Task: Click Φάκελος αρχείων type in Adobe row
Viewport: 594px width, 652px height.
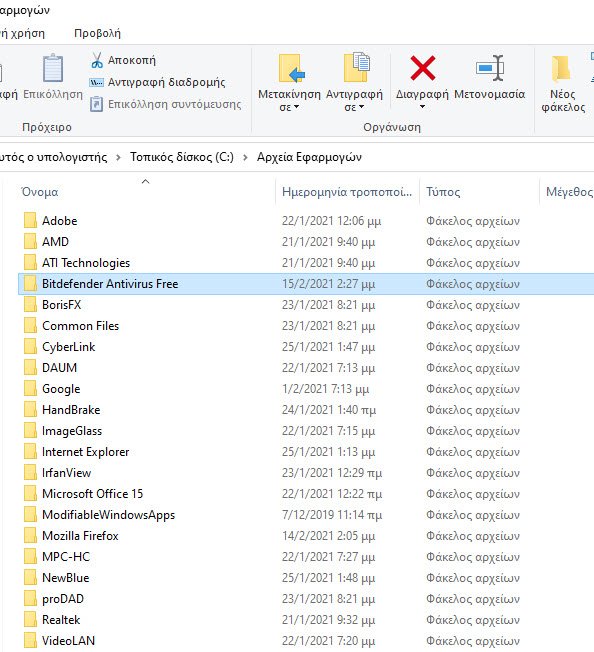Action: 473,221
